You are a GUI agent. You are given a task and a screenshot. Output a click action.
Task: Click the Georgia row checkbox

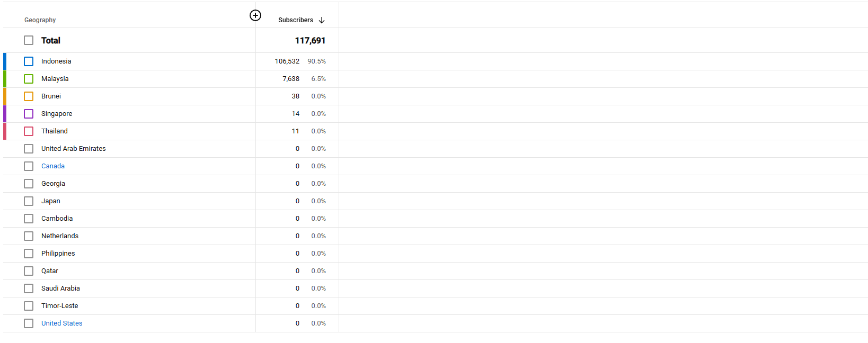point(29,184)
